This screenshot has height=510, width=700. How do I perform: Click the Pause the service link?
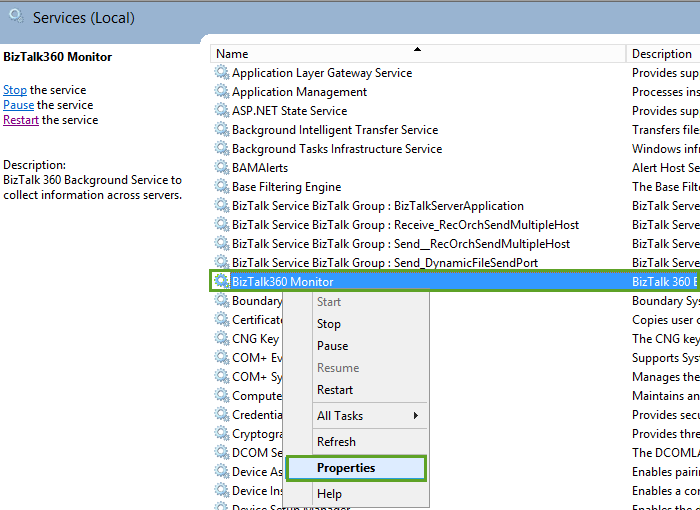point(18,105)
